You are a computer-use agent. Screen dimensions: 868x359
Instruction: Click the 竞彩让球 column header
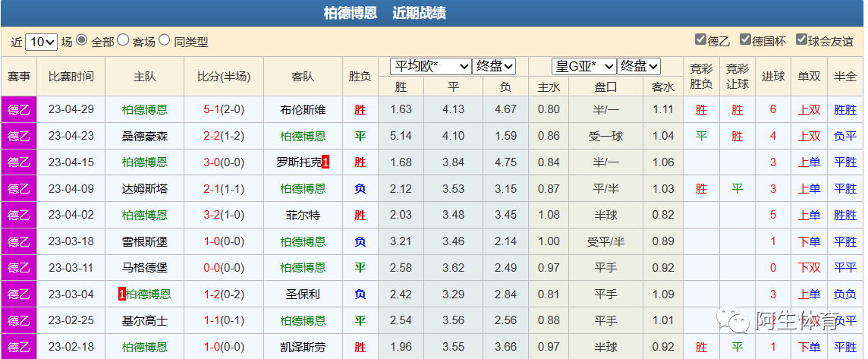737,77
